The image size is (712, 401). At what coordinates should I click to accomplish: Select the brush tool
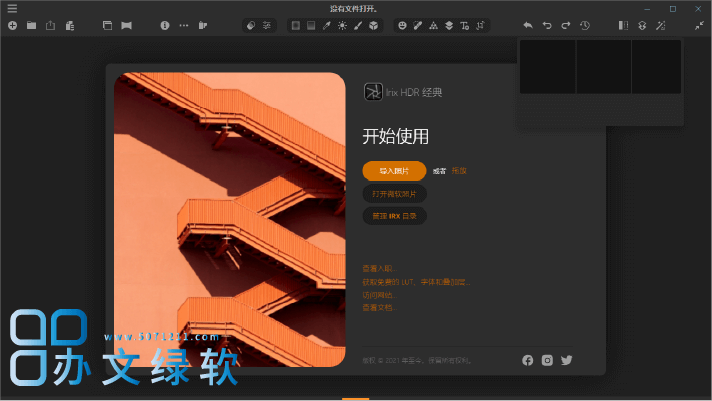[x=358, y=25]
